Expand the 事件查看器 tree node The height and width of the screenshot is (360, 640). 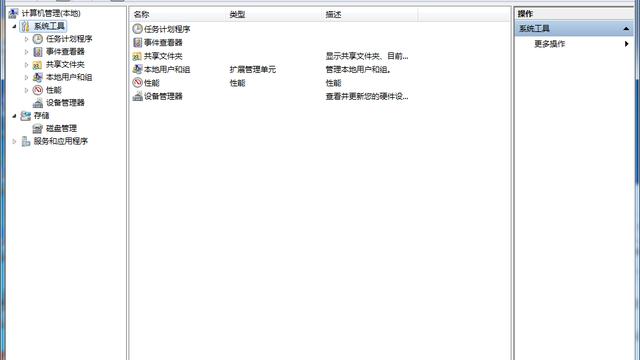click(27, 52)
